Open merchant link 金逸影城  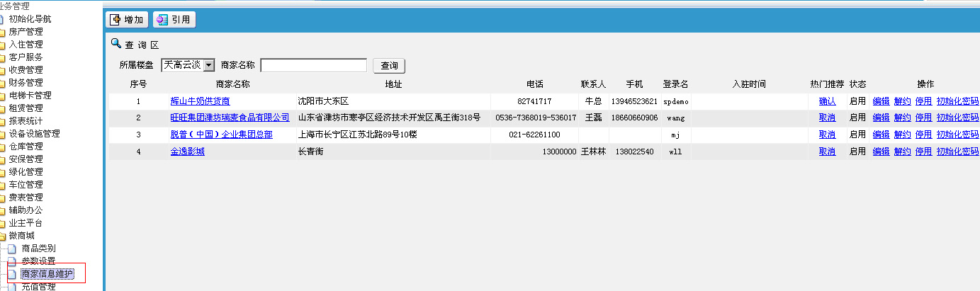(x=188, y=152)
